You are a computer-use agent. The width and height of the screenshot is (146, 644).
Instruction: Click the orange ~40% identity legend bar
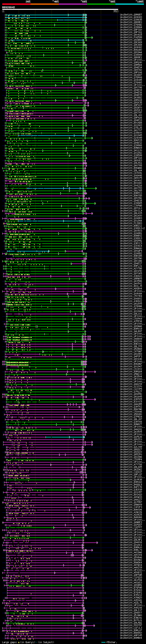(45, 4)
